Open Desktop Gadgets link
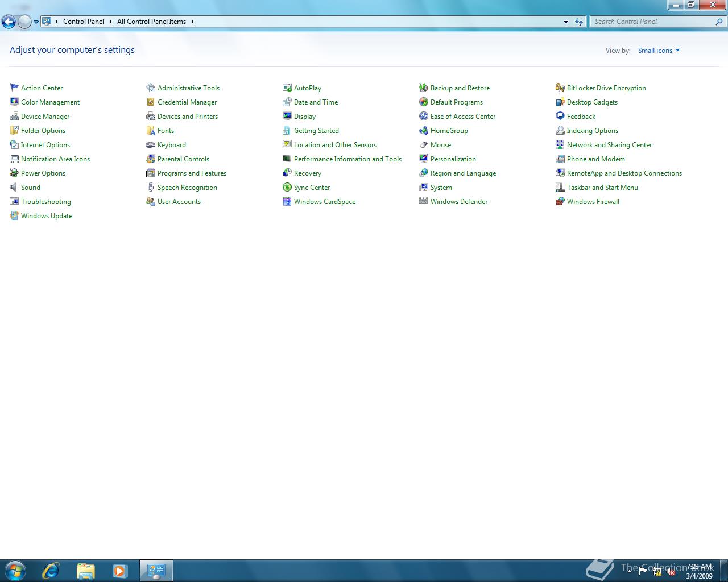 [x=592, y=102]
